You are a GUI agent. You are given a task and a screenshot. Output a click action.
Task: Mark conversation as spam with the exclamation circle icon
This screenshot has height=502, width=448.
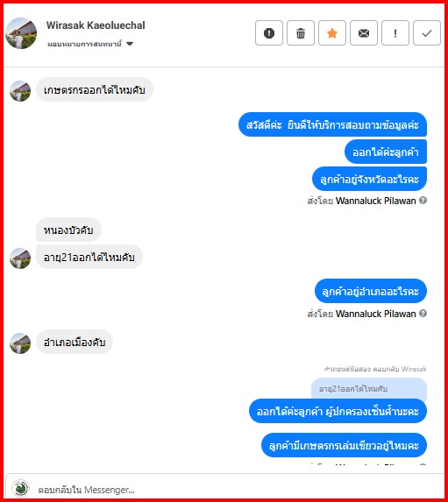pyautogui.click(x=269, y=33)
